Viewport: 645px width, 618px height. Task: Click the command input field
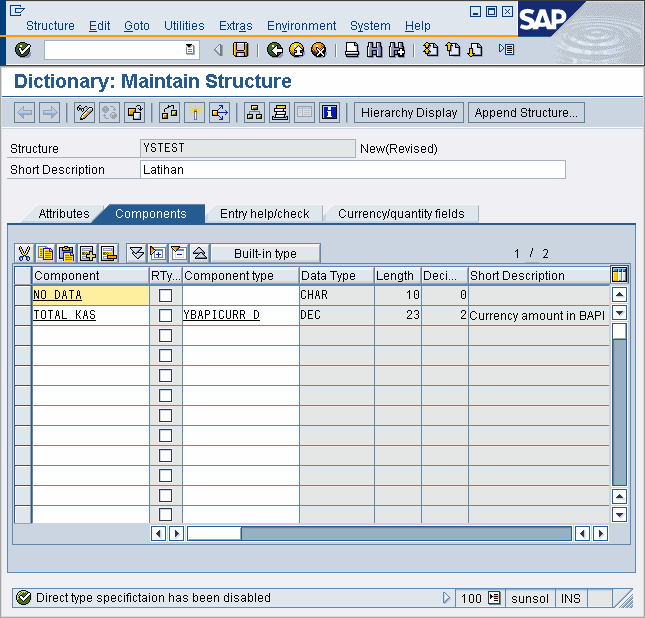[x=121, y=50]
